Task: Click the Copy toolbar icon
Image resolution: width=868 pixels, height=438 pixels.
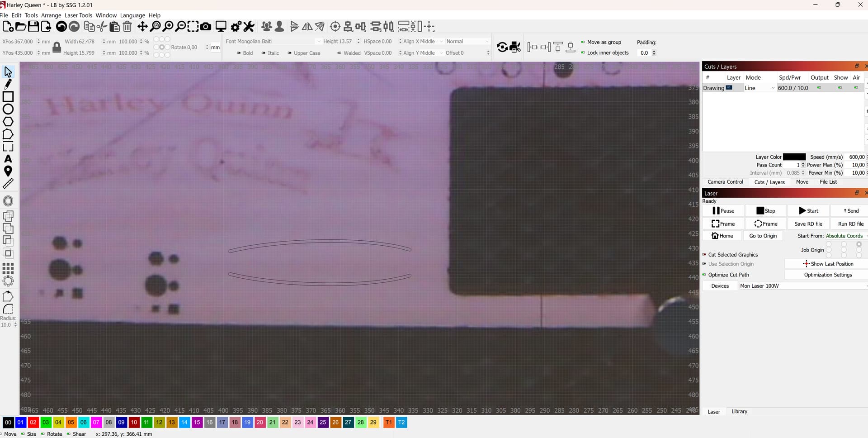Action: pyautogui.click(x=90, y=27)
